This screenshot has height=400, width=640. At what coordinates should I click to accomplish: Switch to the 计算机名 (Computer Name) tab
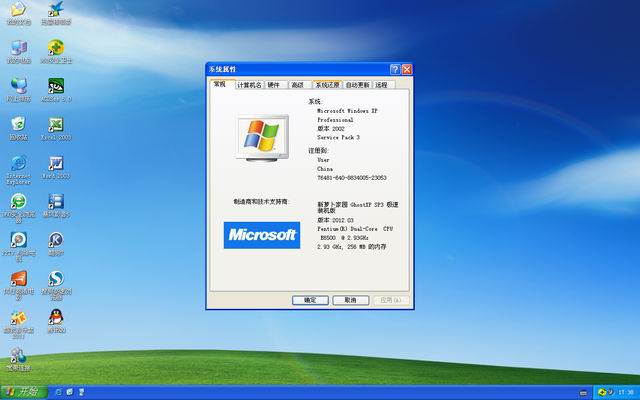pos(249,85)
